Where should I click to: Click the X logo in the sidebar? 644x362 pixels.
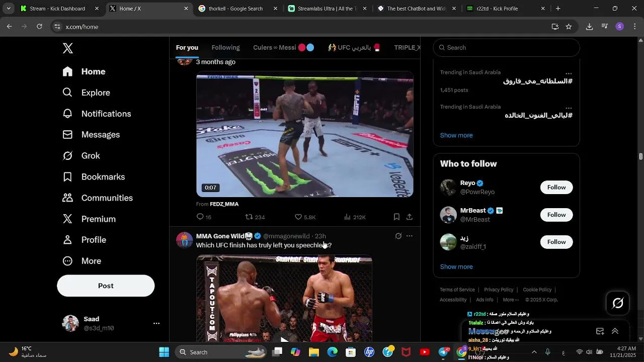tap(68, 48)
